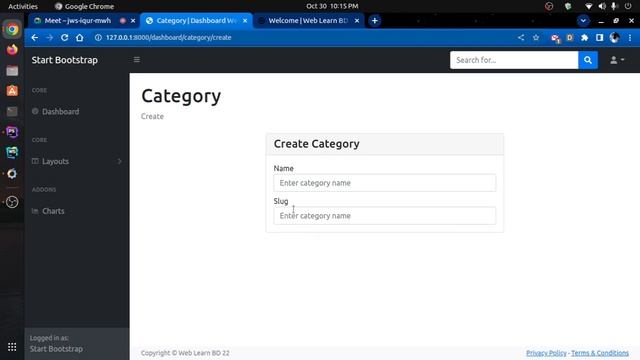Open Charts in the sidebar

point(53,211)
